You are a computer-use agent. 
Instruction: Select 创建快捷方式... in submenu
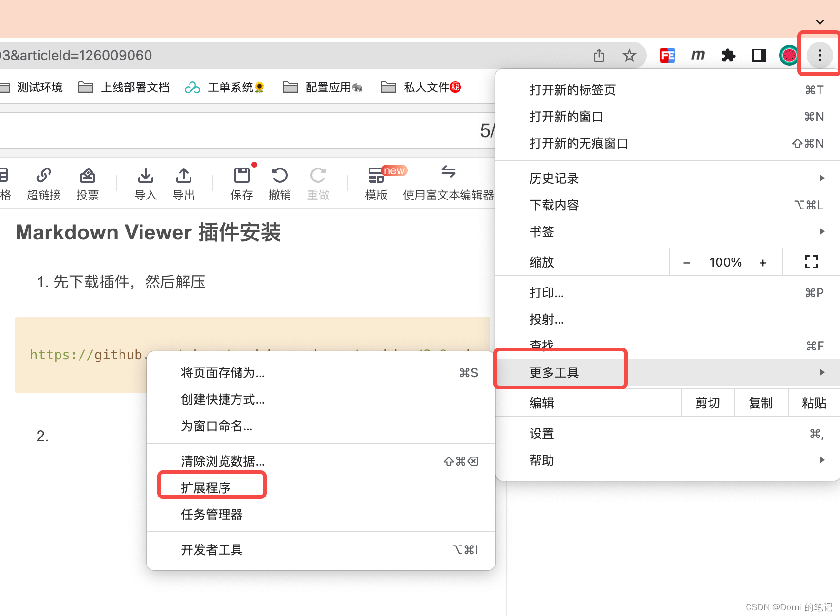pos(321,399)
